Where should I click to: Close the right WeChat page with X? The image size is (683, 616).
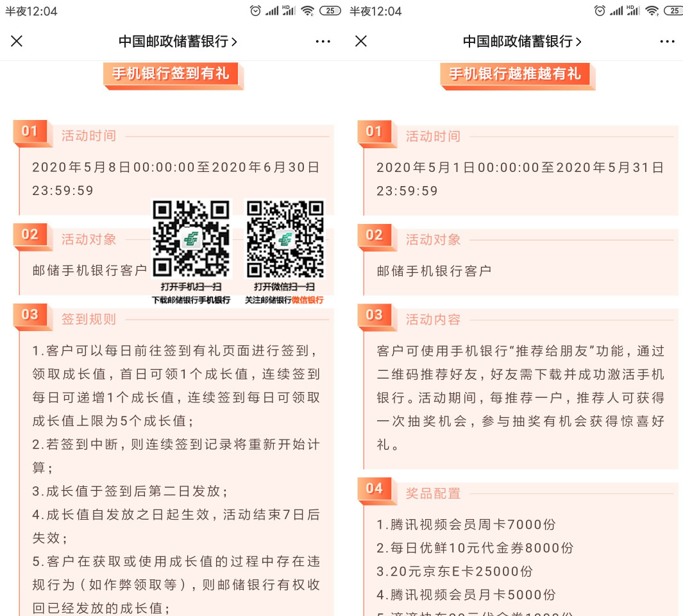[361, 42]
